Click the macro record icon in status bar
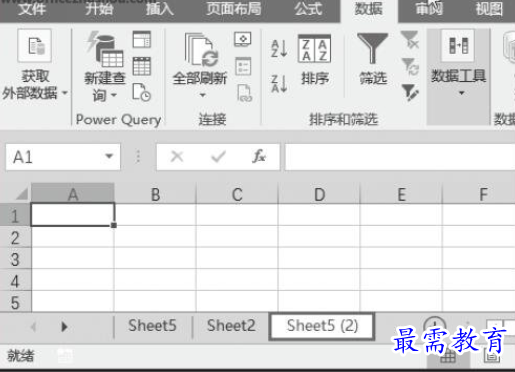Screen dimensions: 515x372 [65, 356]
